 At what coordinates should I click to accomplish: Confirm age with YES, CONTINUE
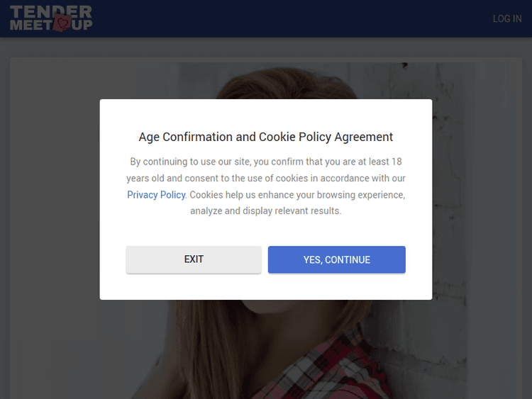[x=336, y=259]
